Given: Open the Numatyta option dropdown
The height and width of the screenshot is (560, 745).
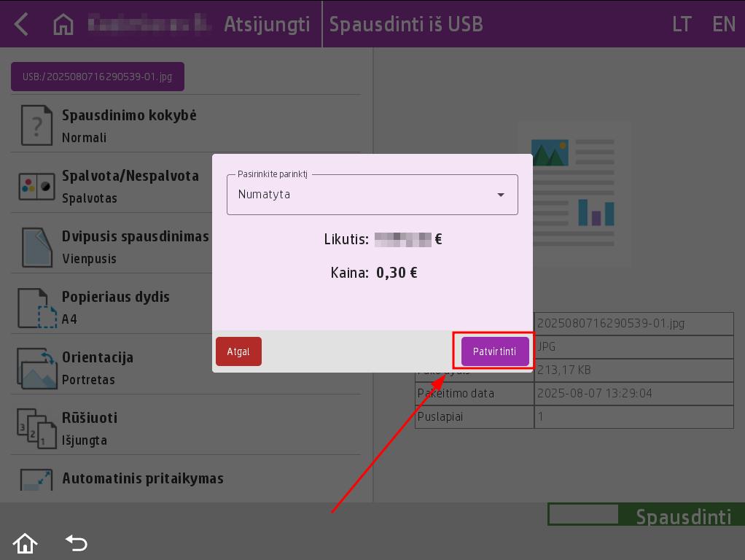Looking at the screenshot, I should pos(364,195).
